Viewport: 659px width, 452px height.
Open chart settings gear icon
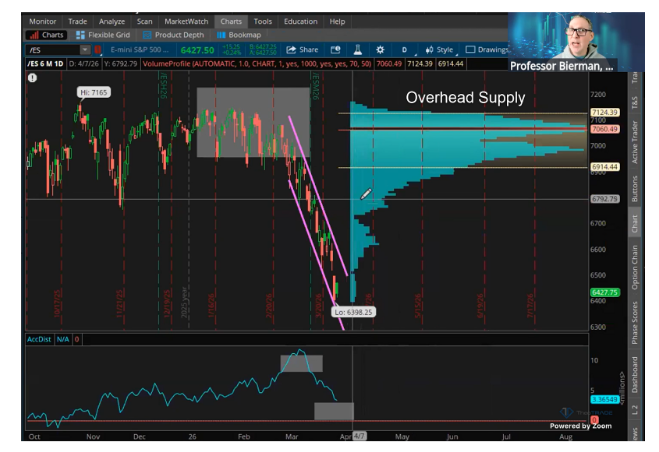click(380, 49)
